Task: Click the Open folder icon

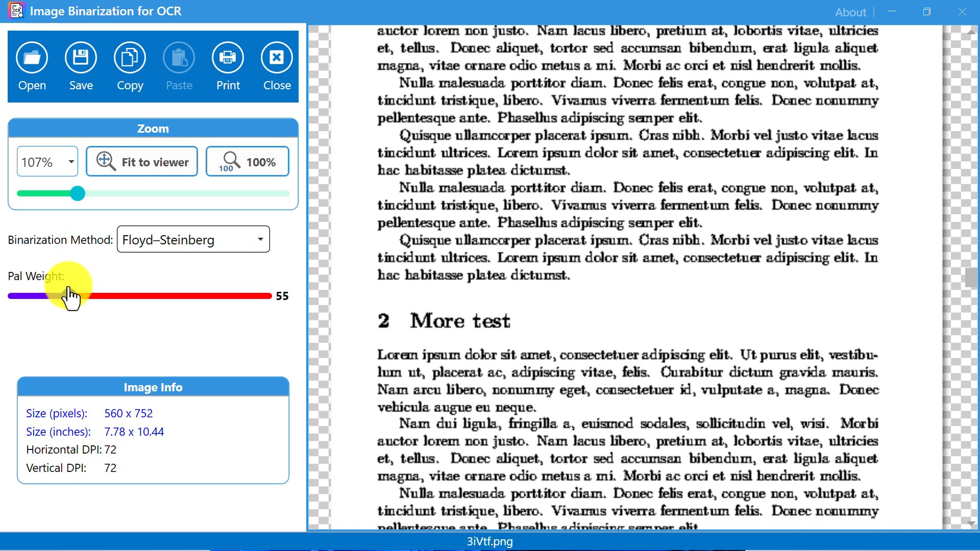Action: [x=32, y=58]
